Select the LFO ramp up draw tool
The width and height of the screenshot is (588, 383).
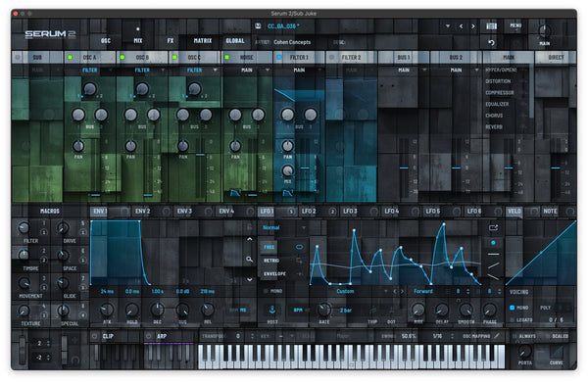(x=493, y=265)
